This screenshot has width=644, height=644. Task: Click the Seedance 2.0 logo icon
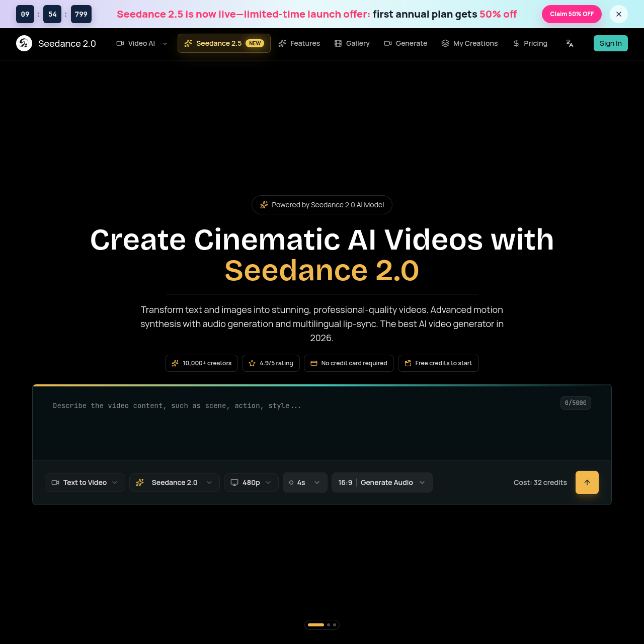(x=24, y=43)
